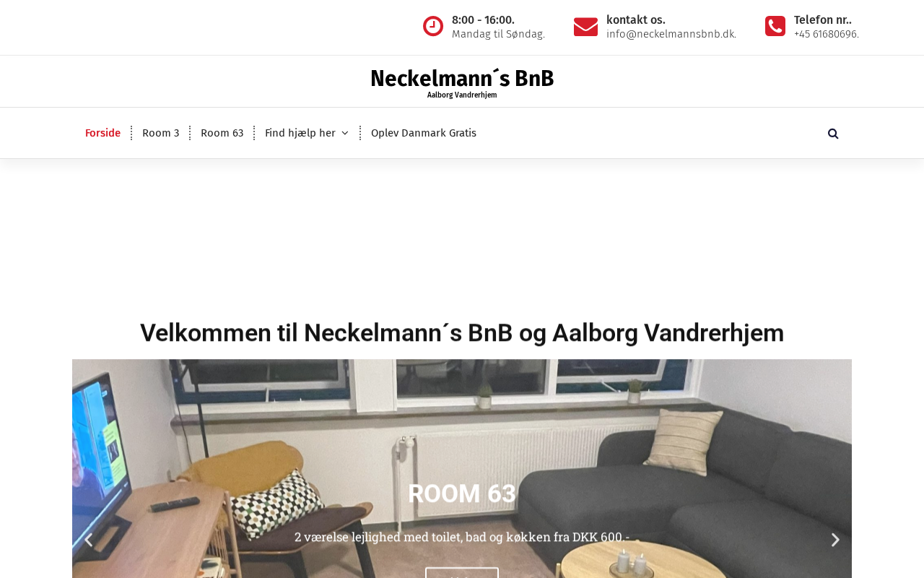Screen dimensions: 924x578
Task: Advance slider with right arrow
Action: 835,540
